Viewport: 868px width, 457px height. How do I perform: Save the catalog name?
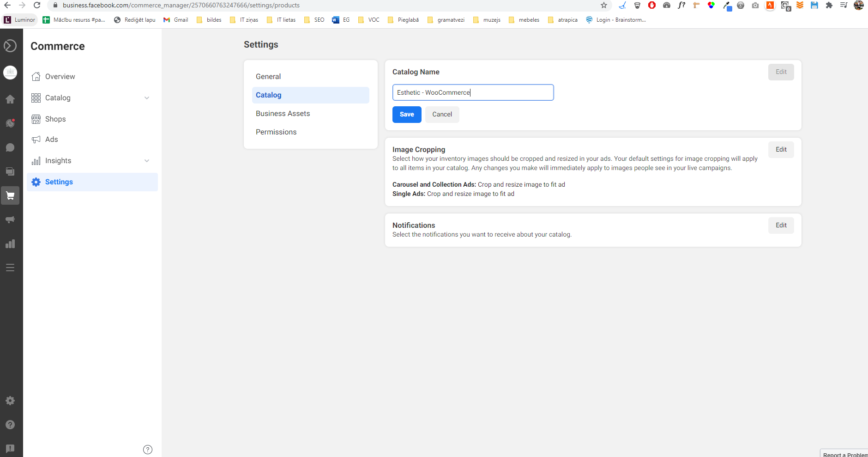(407, 115)
